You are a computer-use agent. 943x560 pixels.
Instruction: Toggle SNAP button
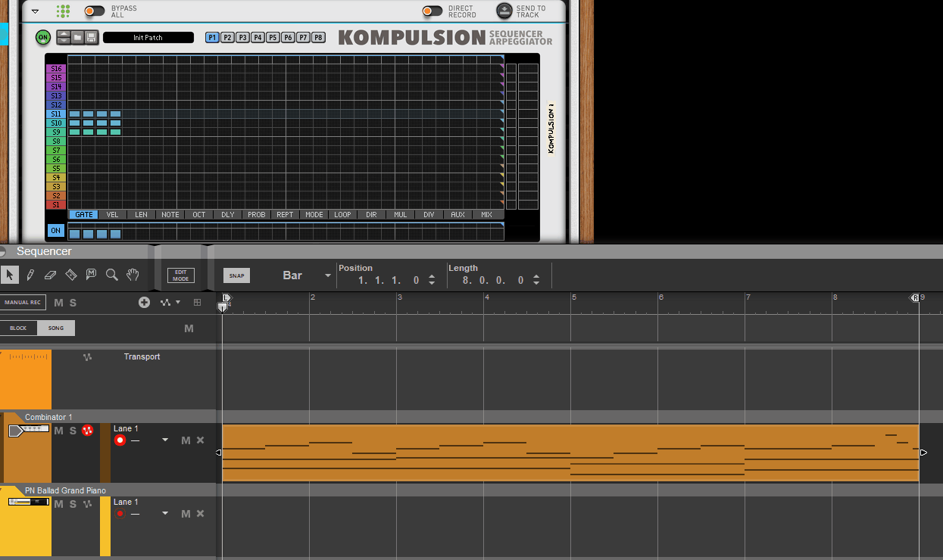pyautogui.click(x=236, y=275)
